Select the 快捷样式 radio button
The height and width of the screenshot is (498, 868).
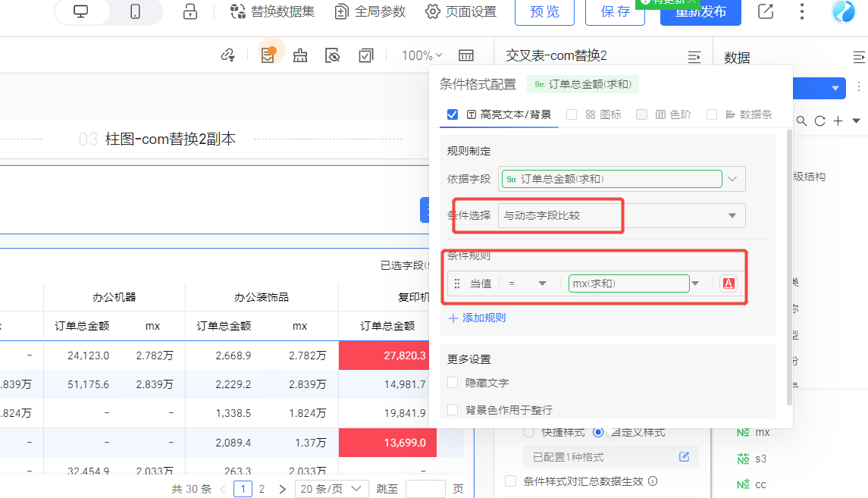(x=529, y=432)
